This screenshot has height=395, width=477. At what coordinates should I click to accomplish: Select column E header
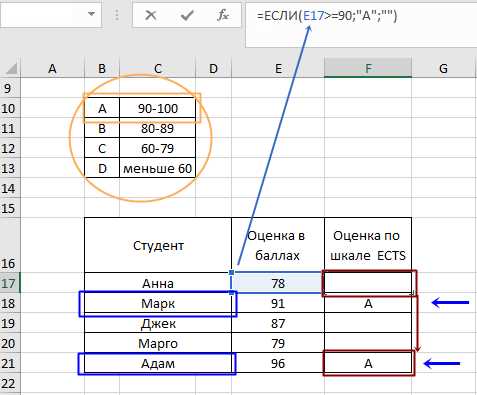pos(278,69)
